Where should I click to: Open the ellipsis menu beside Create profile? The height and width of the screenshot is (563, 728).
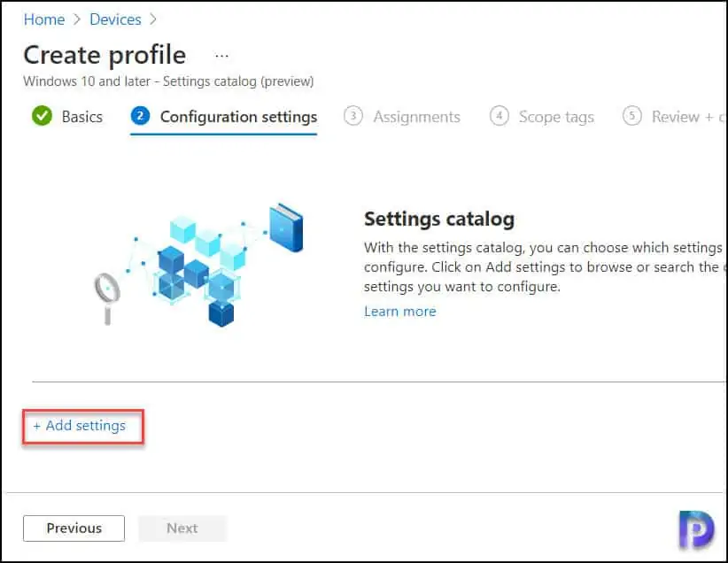[222, 56]
